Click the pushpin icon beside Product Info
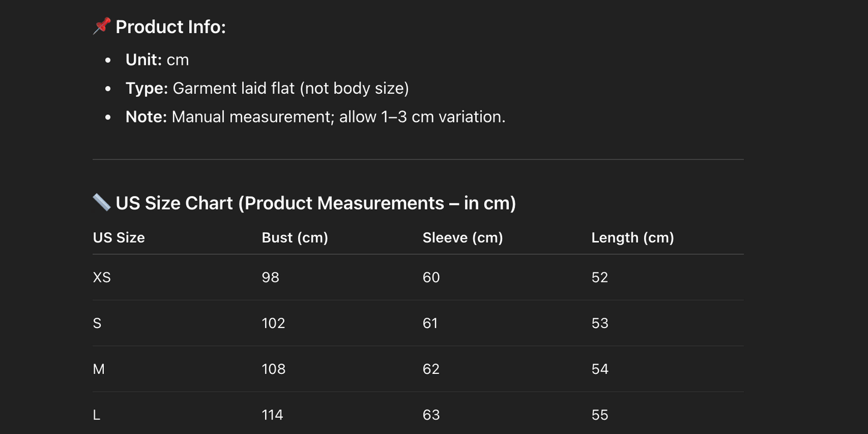Image resolution: width=868 pixels, height=434 pixels. [x=102, y=26]
